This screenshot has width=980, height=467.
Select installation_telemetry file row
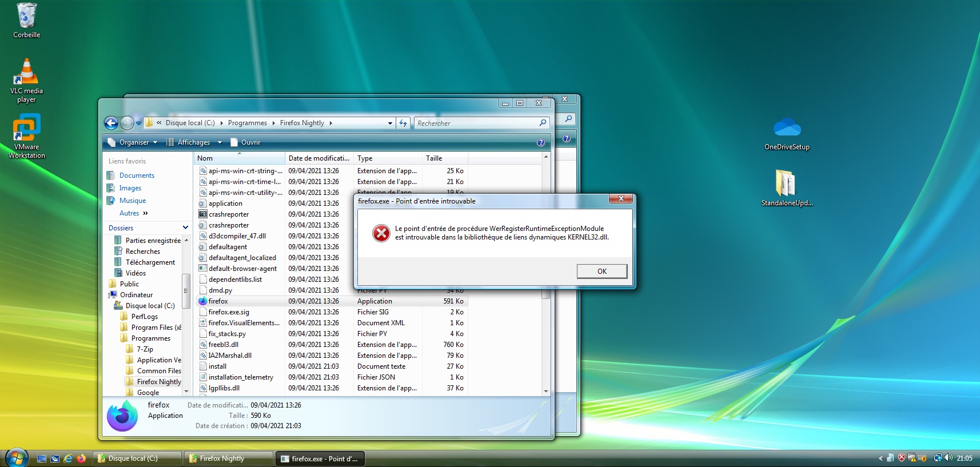click(x=332, y=377)
